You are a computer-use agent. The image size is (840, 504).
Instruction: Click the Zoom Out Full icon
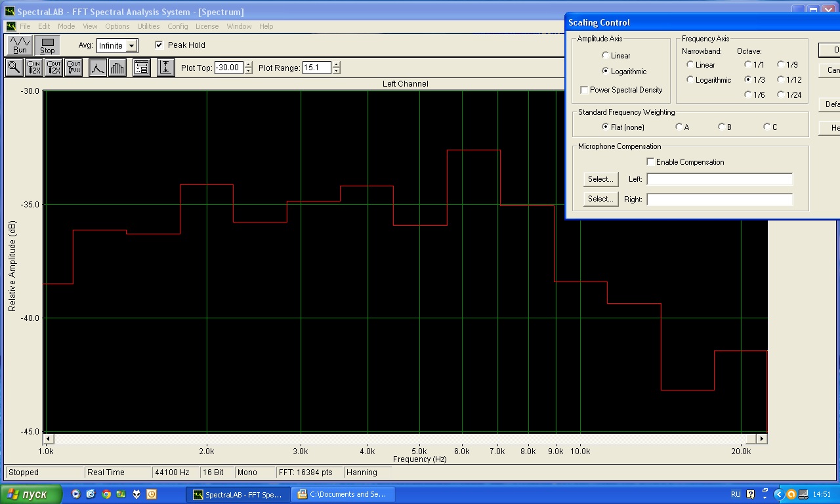coord(73,68)
